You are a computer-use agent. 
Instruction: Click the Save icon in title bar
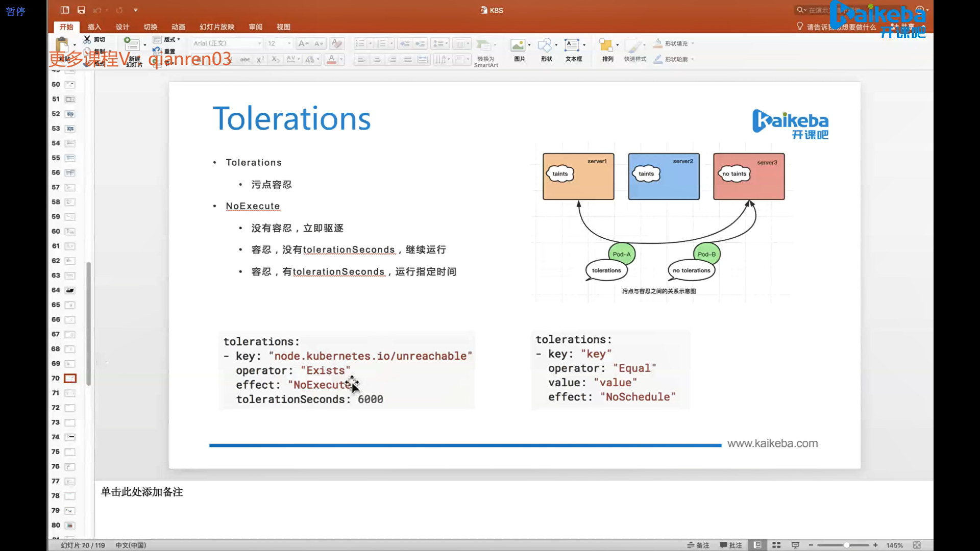coord(81,10)
